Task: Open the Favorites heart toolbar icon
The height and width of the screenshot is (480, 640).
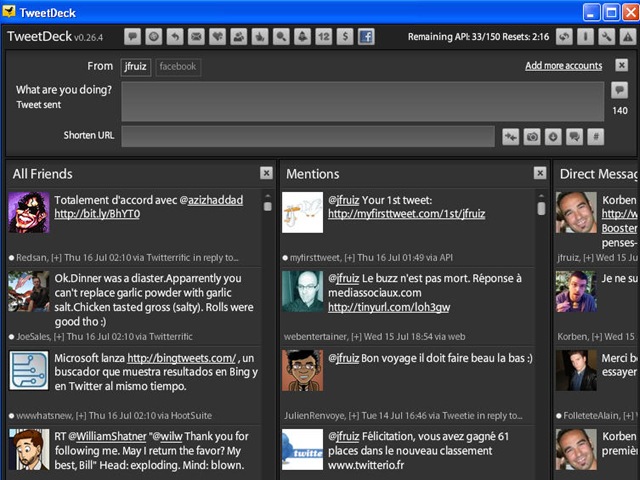Action: coord(217,37)
